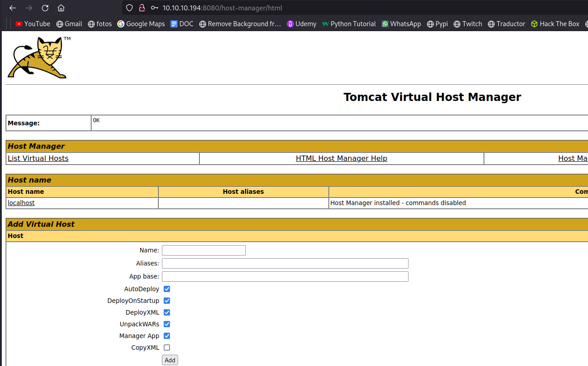Open the Remove Background bookmark
Image resolution: width=588 pixels, height=366 pixels.
(240, 24)
